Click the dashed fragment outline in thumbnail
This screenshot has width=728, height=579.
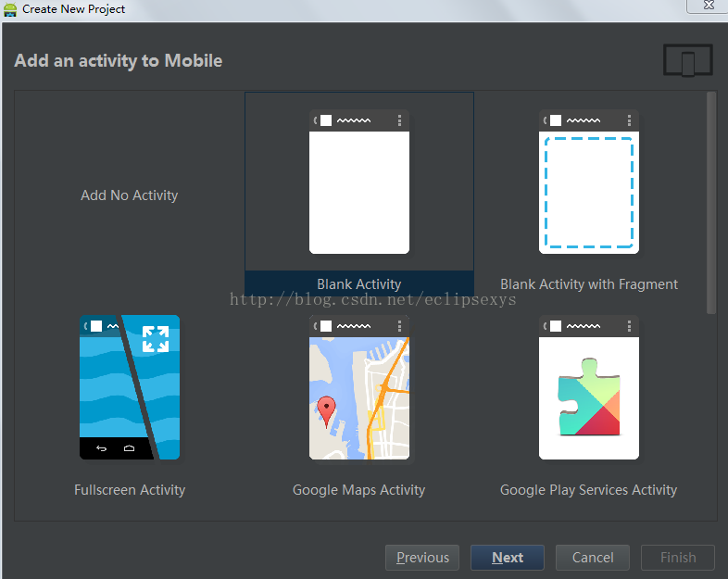(589, 192)
